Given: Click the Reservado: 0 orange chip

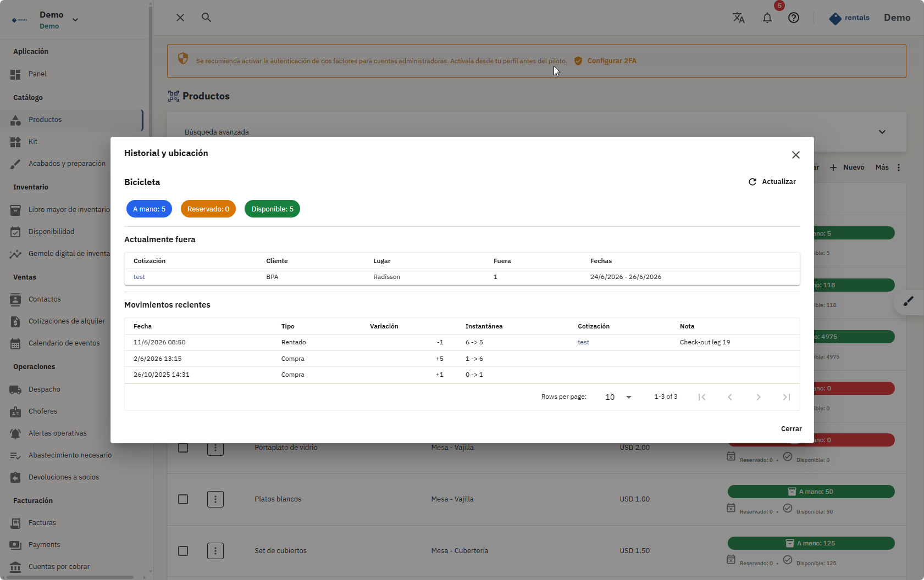Looking at the screenshot, I should 208,209.
